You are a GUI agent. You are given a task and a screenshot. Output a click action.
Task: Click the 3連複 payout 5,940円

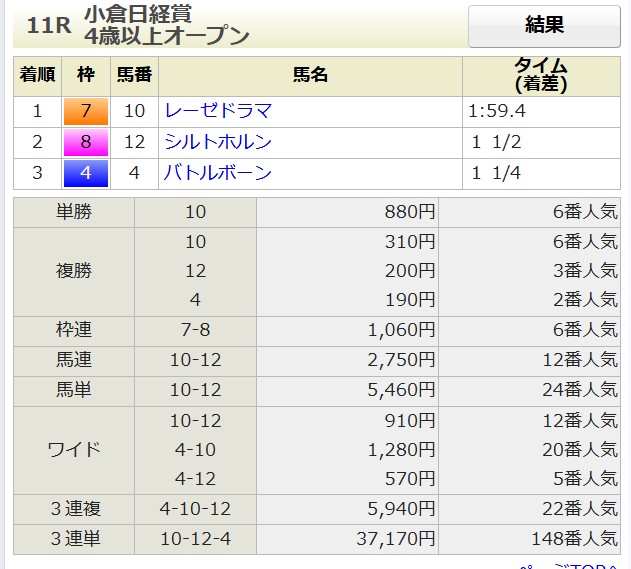[x=402, y=510]
